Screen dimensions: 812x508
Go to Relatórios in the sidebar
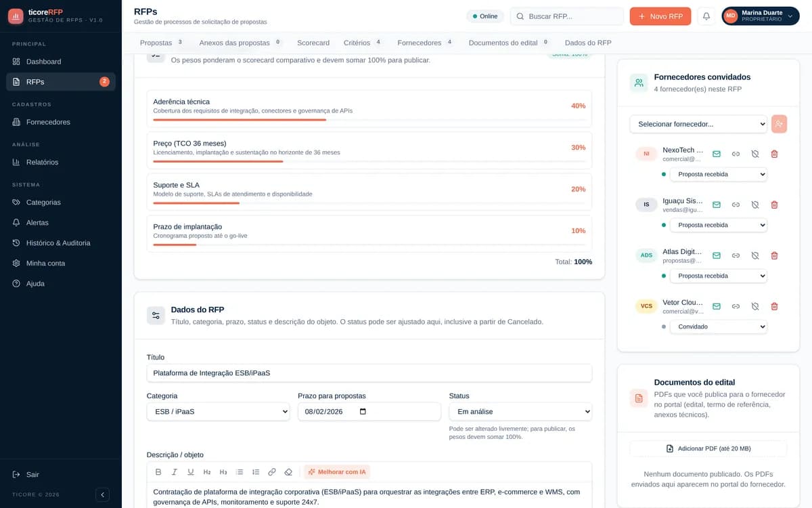[61, 162]
